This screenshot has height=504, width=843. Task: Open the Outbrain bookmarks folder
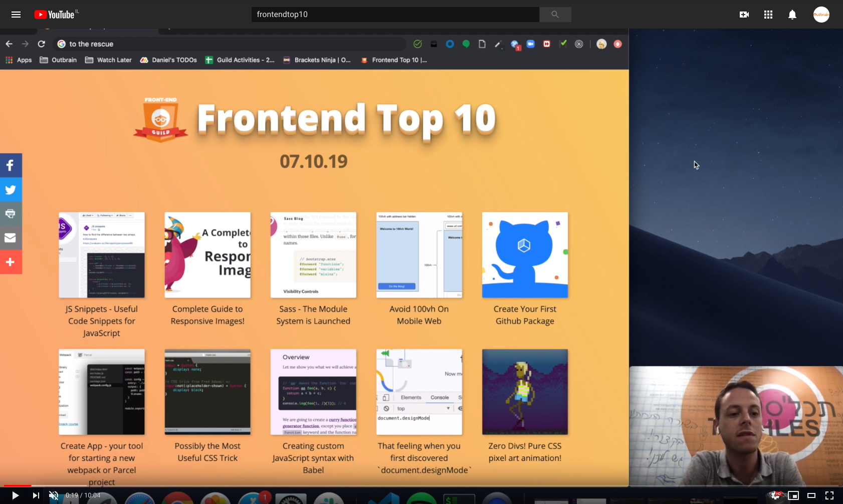[x=58, y=60]
